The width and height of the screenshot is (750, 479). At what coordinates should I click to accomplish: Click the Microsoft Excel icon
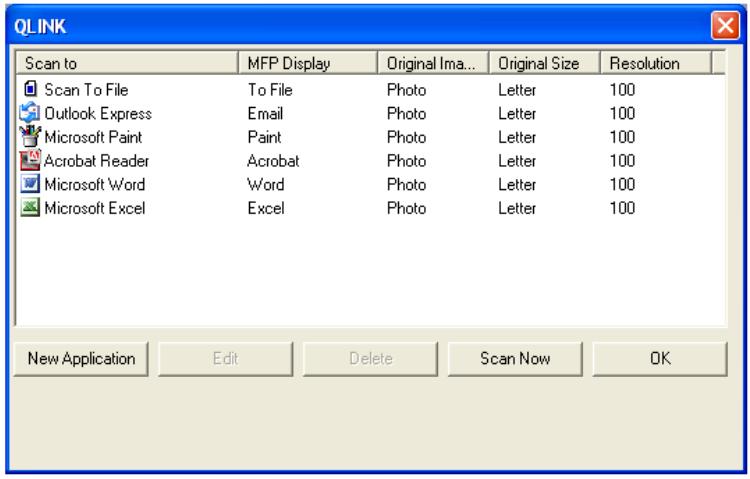(30, 208)
